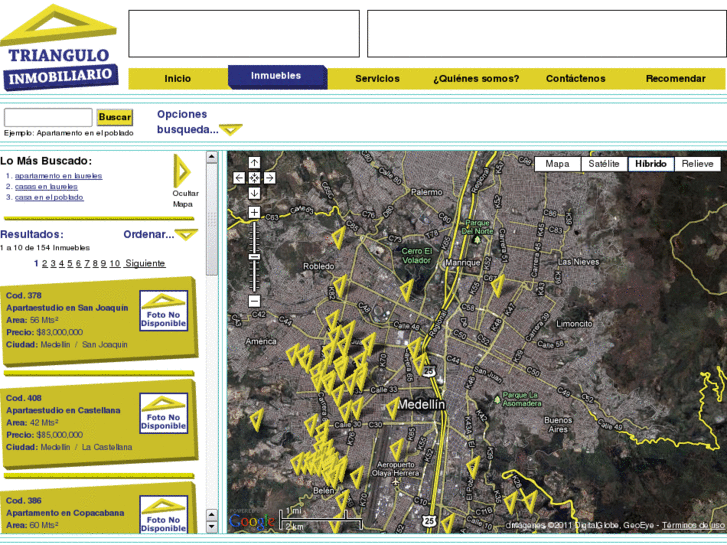Pan the map right with arrow control
Viewport: 727px width, 545px height.
(x=269, y=178)
